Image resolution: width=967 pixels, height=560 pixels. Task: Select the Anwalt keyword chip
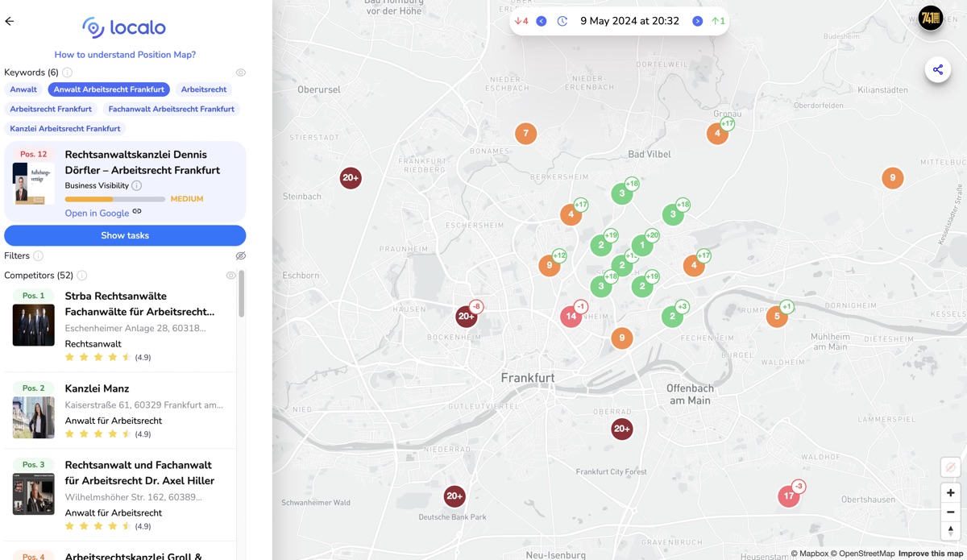(x=23, y=89)
